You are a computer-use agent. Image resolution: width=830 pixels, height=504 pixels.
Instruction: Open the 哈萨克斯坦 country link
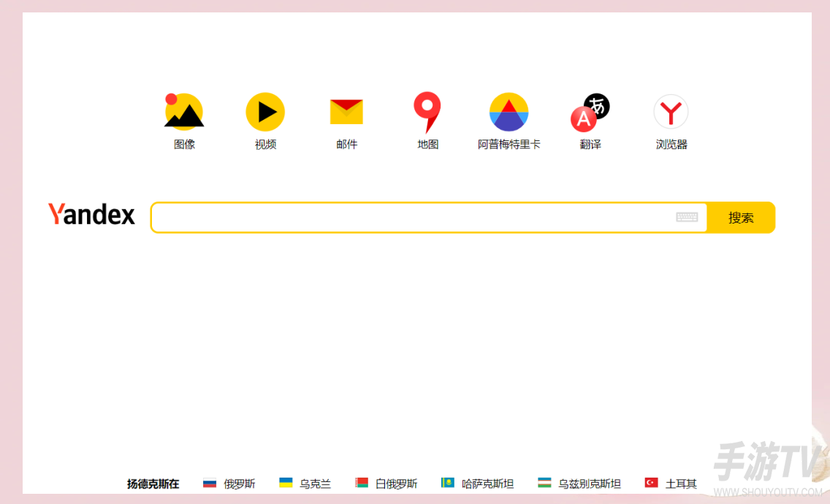tap(487, 484)
